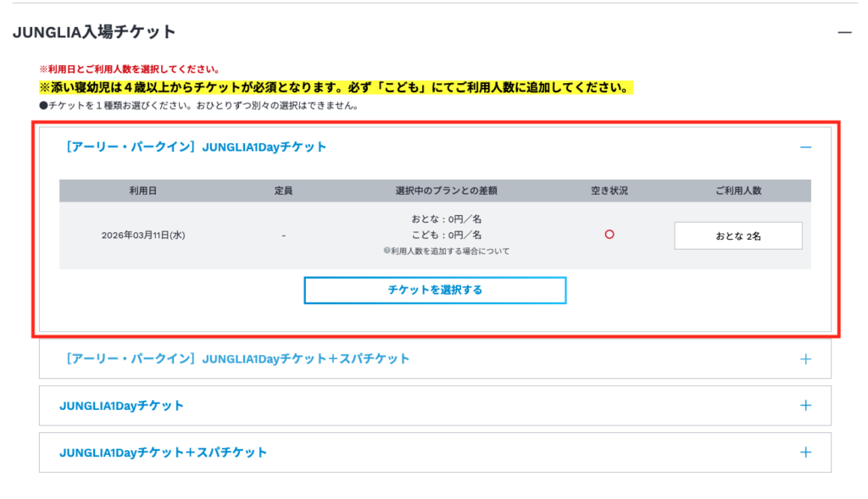The image size is (868, 499).
Task: Expand bottom JUNGLIA1Dayチケット+スパチケット plus icon
Action: tap(805, 452)
